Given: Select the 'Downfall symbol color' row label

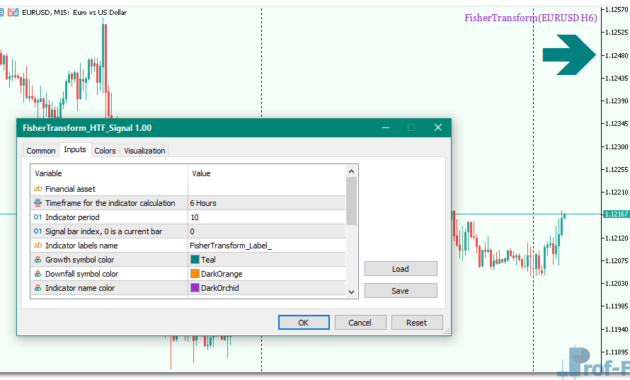Looking at the screenshot, I should [82, 274].
